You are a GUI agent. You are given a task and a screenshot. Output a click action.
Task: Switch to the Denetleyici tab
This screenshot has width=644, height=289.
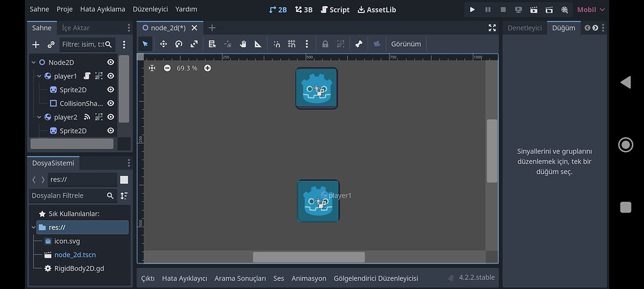pos(525,28)
